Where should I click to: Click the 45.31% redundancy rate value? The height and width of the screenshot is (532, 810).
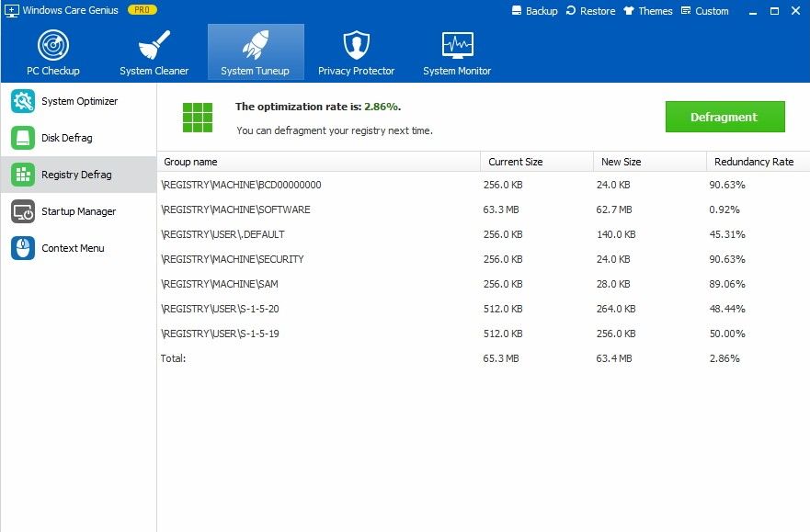point(727,234)
